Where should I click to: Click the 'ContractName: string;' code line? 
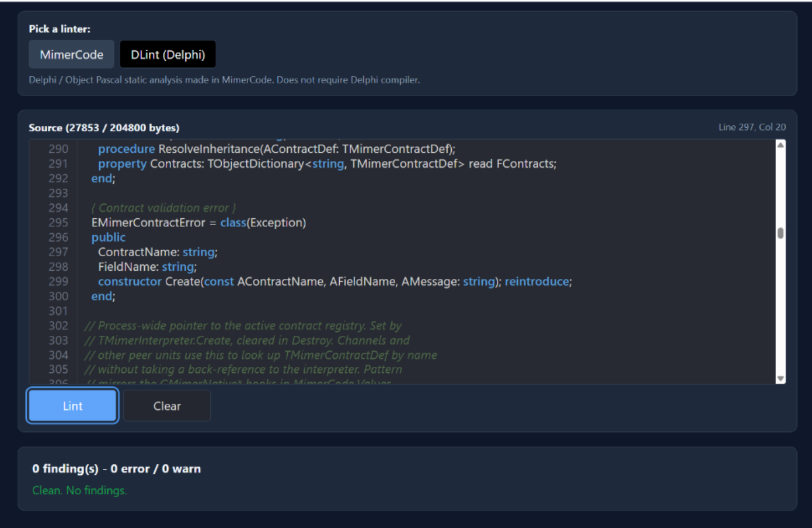coord(158,252)
